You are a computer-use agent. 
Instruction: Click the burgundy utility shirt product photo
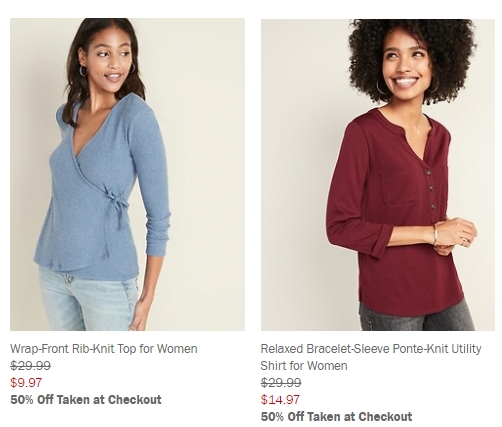(378, 174)
